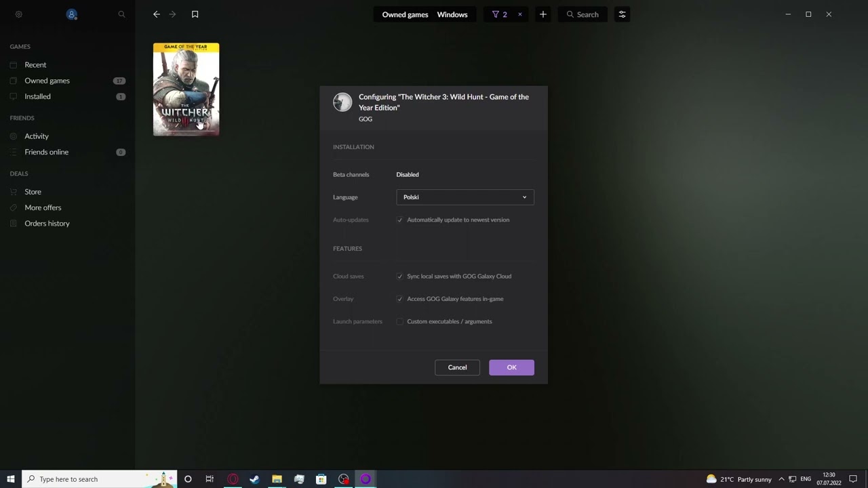Go back with the left arrow

click(157, 14)
